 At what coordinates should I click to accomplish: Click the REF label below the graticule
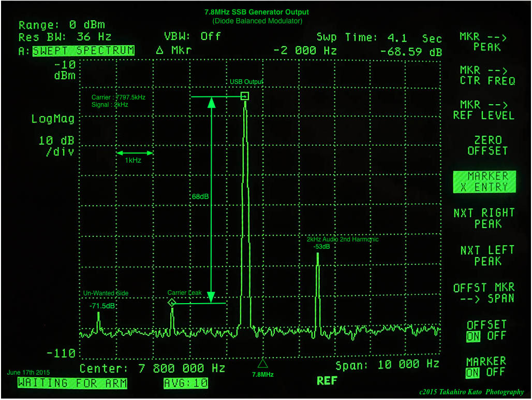[327, 380]
